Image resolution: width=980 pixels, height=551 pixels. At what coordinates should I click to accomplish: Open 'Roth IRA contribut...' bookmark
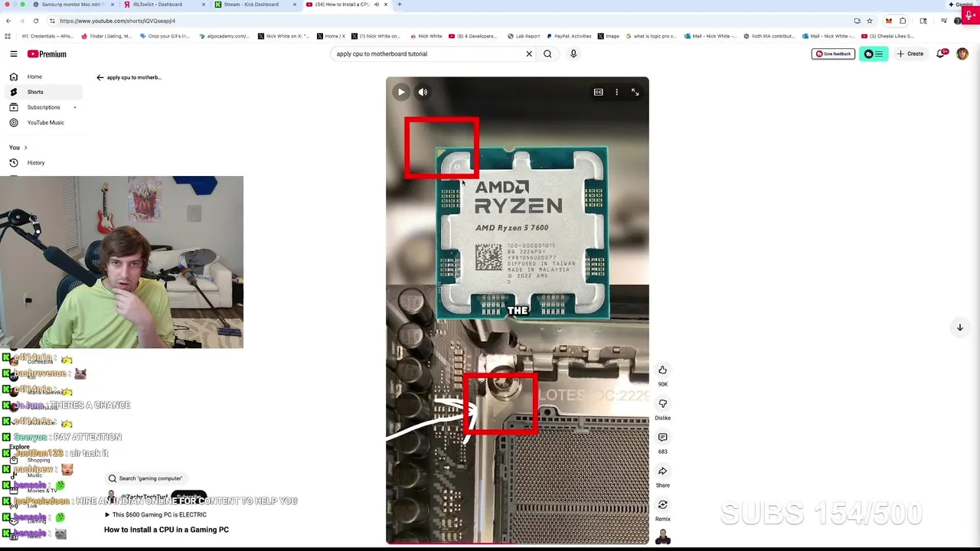click(x=769, y=36)
